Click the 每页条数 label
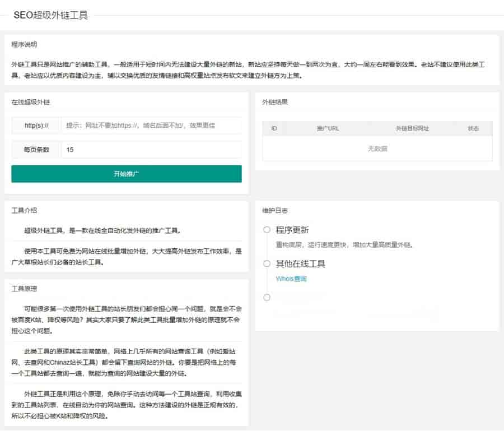The height and width of the screenshot is (431, 504). pos(36,150)
